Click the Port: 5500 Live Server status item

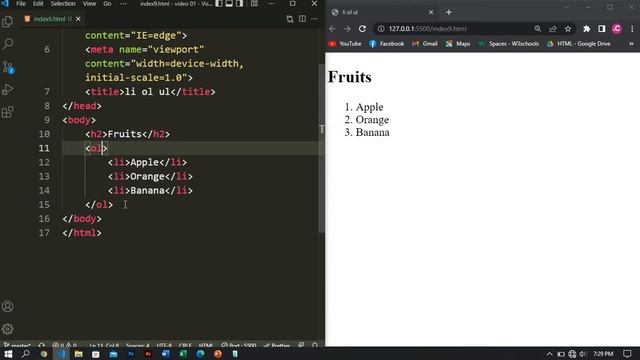(239, 345)
